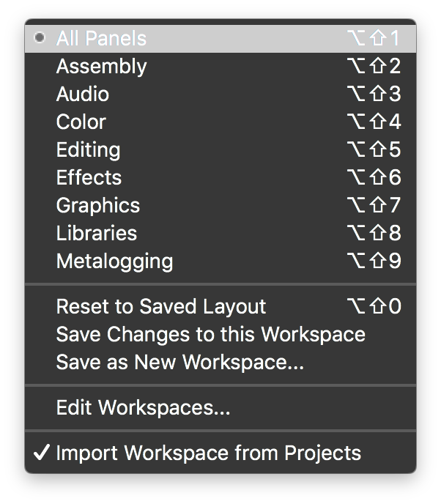The height and width of the screenshot is (504, 441).
Task: Switch to the Assembly workspace
Action: 101,67
